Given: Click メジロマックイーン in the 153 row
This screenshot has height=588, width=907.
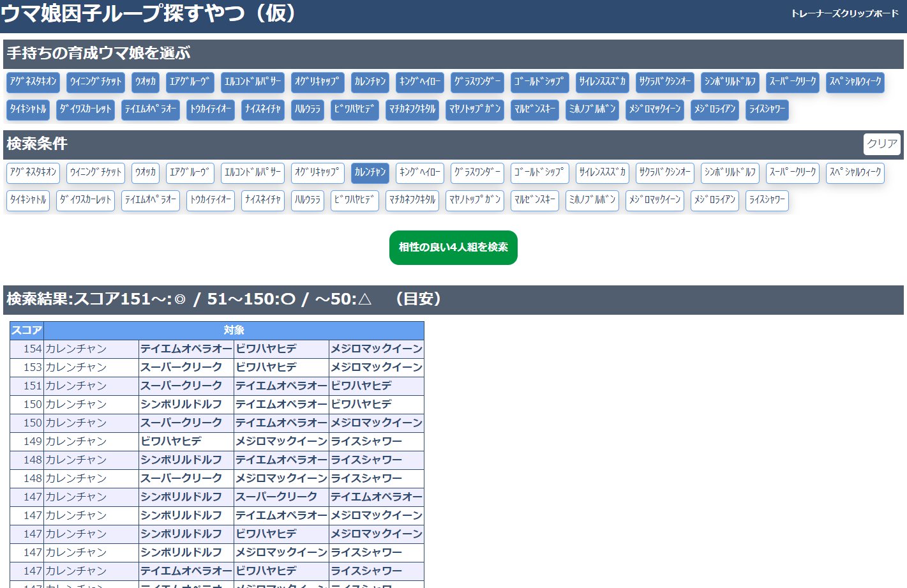Looking at the screenshot, I should point(377,368).
